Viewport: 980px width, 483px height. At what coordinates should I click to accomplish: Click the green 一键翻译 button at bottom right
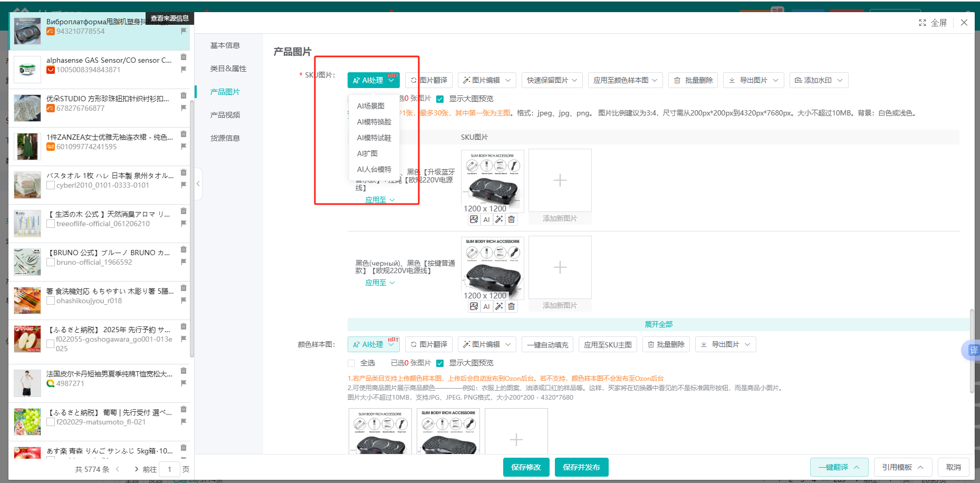point(839,467)
